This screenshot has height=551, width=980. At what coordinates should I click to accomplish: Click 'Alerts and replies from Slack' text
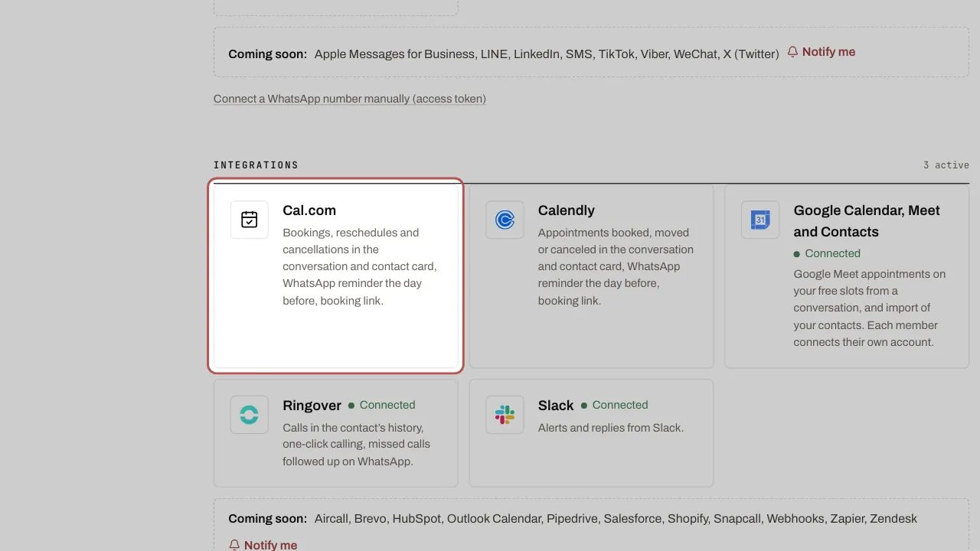point(611,428)
